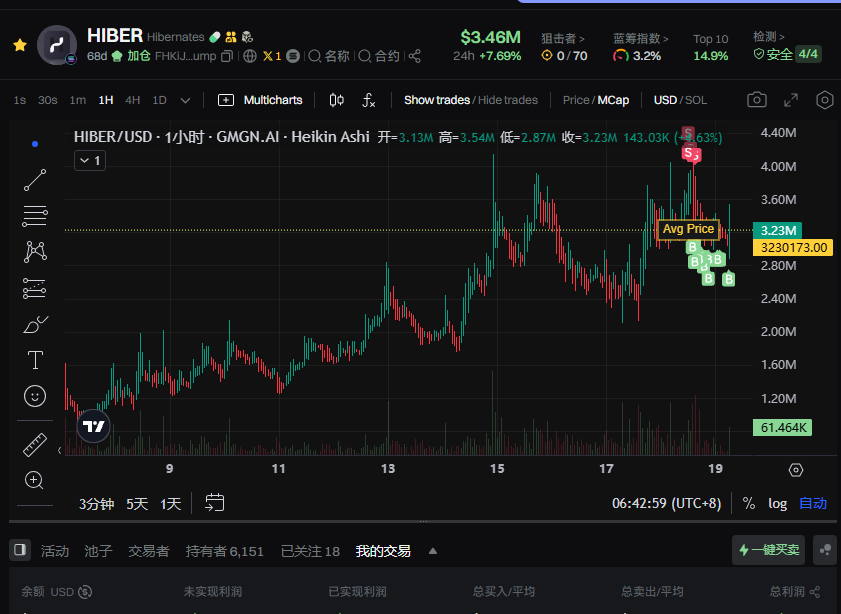Viewport: 841px width, 614px height.
Task: Select the text annotation tool
Action: point(35,360)
